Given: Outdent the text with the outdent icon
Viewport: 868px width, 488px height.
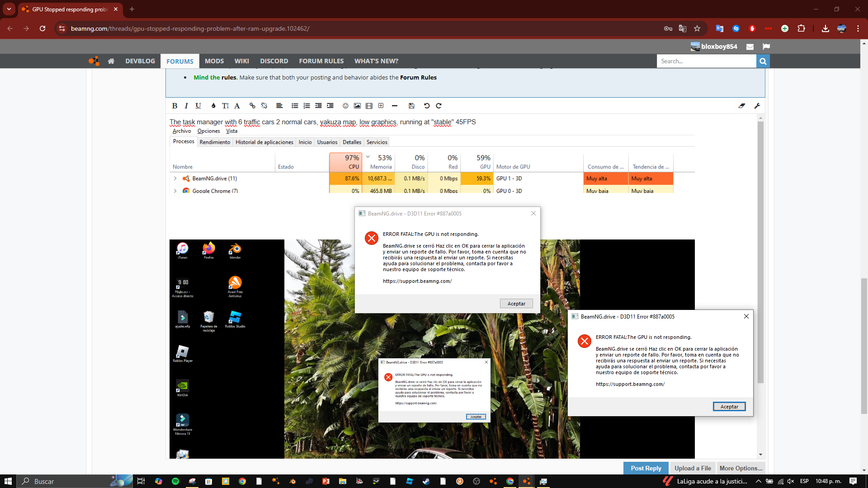Looking at the screenshot, I should point(318,106).
